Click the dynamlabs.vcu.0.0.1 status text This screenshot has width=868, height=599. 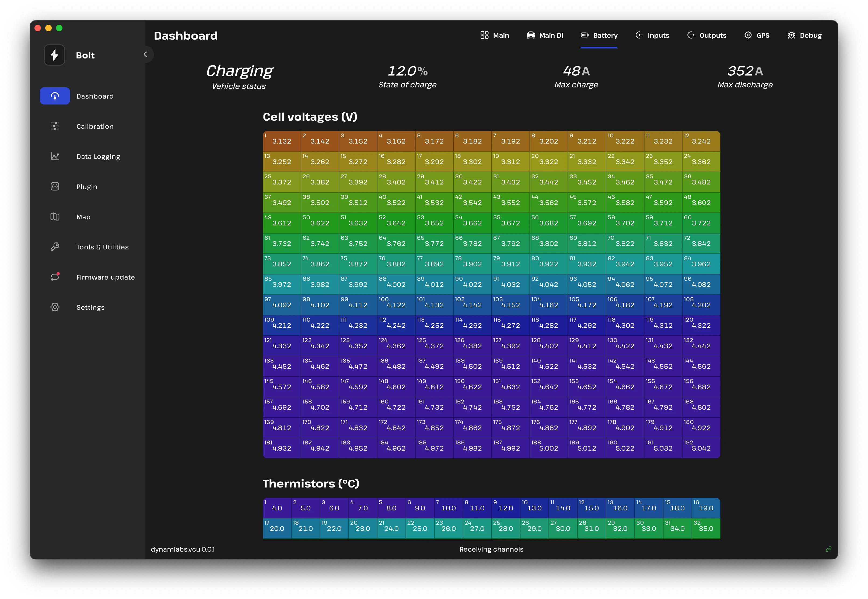[183, 549]
